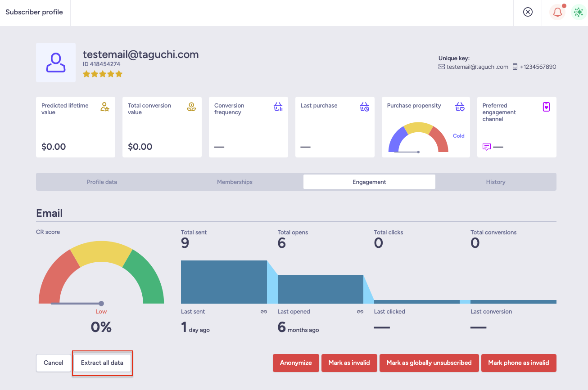Click the +1234567890 phone number
The image size is (588, 390).
(538, 67)
